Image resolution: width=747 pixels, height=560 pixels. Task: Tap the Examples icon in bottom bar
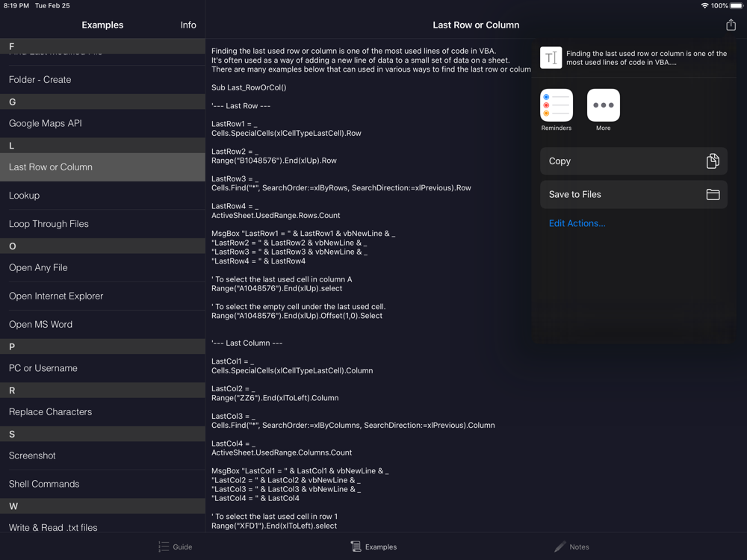click(x=356, y=547)
